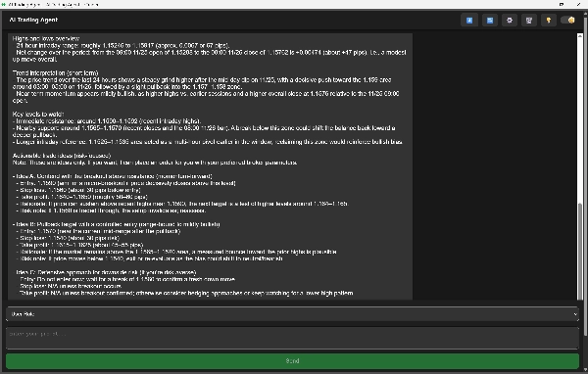
Task: Click the dropdown arrow of the User Role selector
Action: click(575, 314)
